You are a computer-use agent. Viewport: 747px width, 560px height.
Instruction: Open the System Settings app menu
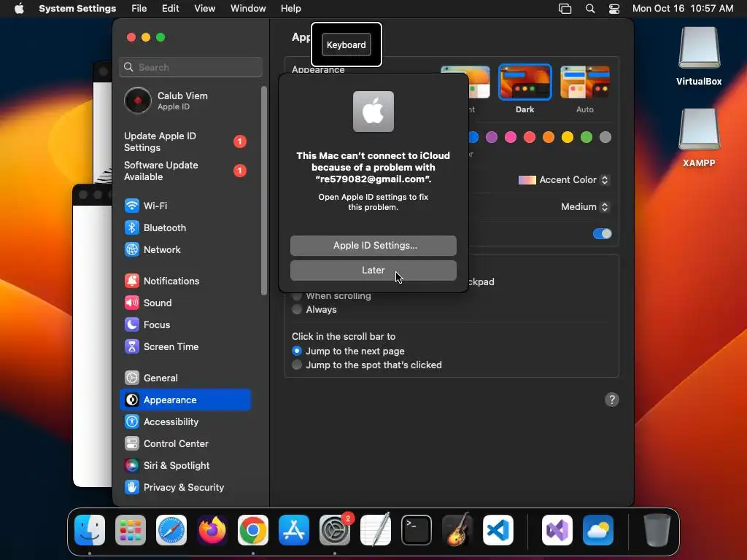point(77,9)
